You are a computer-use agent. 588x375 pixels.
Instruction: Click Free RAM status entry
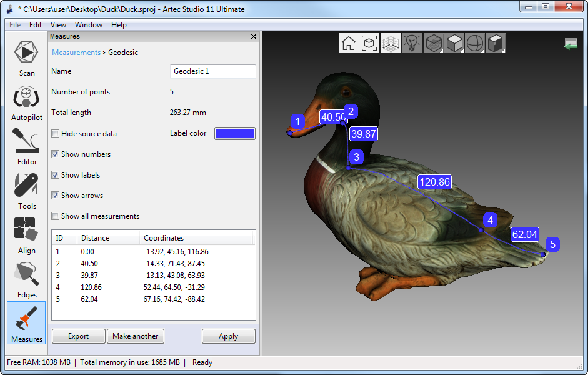click(x=39, y=362)
